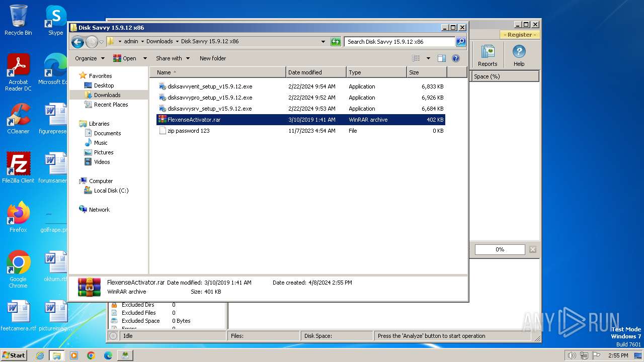Viewport: 644px width, 362px height.
Task: Click the refresh button beside the address bar
Action: [336, 42]
